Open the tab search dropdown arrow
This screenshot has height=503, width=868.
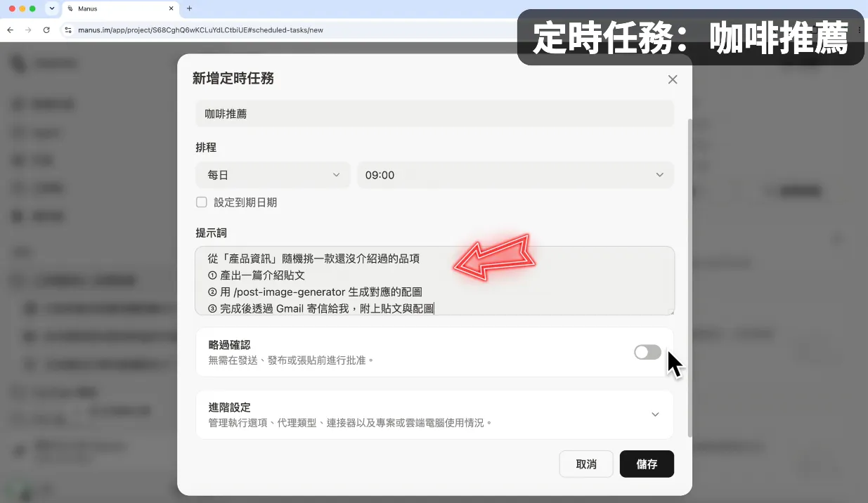tap(52, 8)
